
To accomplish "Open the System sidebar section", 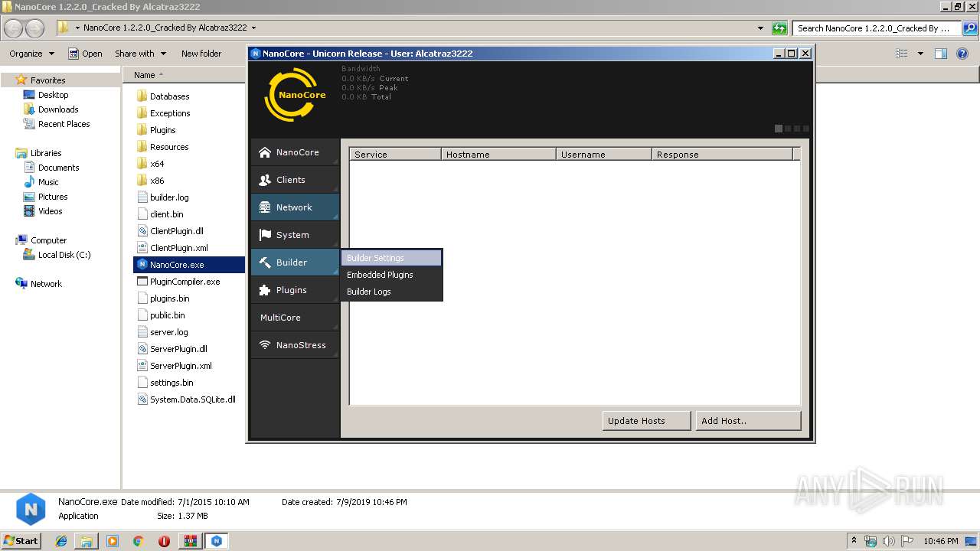I will (x=295, y=235).
